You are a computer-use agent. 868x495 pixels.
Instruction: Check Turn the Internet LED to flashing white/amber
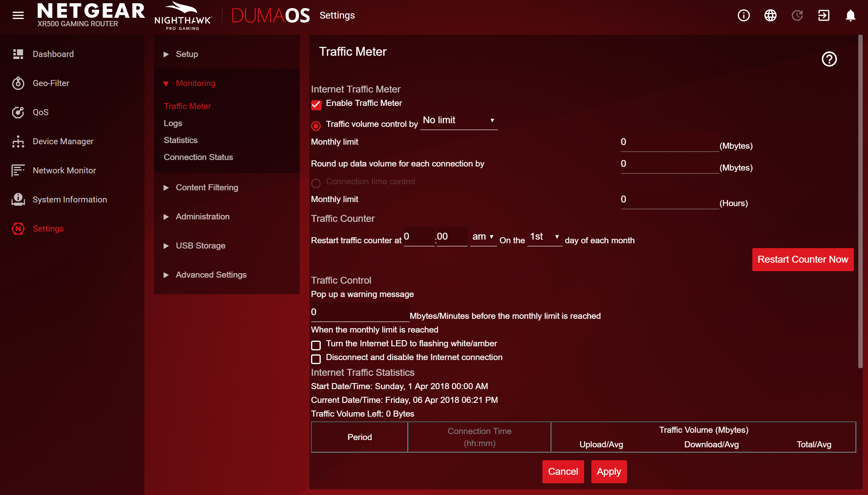(316, 345)
